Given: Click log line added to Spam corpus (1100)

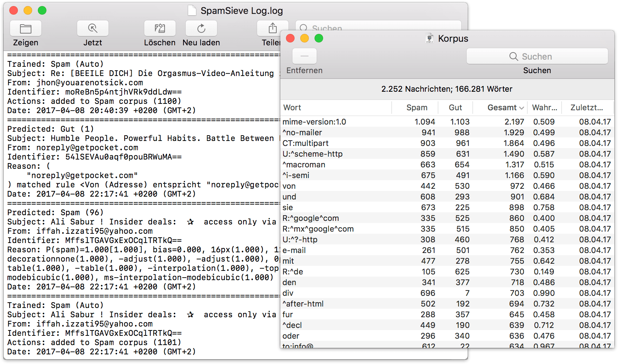Looking at the screenshot, I should point(94,101).
